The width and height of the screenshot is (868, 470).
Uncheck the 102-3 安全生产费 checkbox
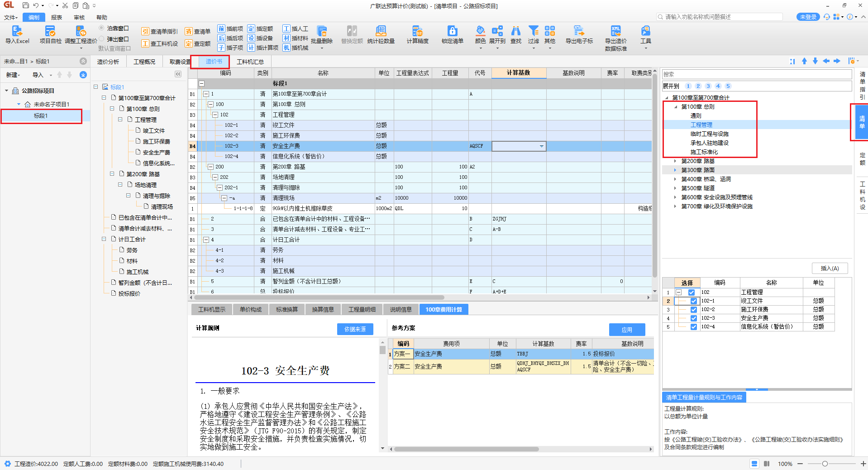[694, 318]
